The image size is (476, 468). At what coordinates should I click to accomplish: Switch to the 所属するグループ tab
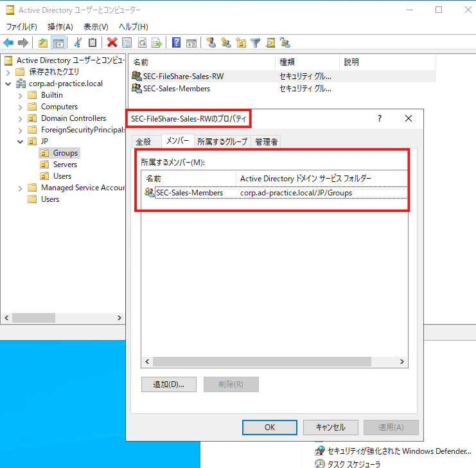(x=222, y=142)
